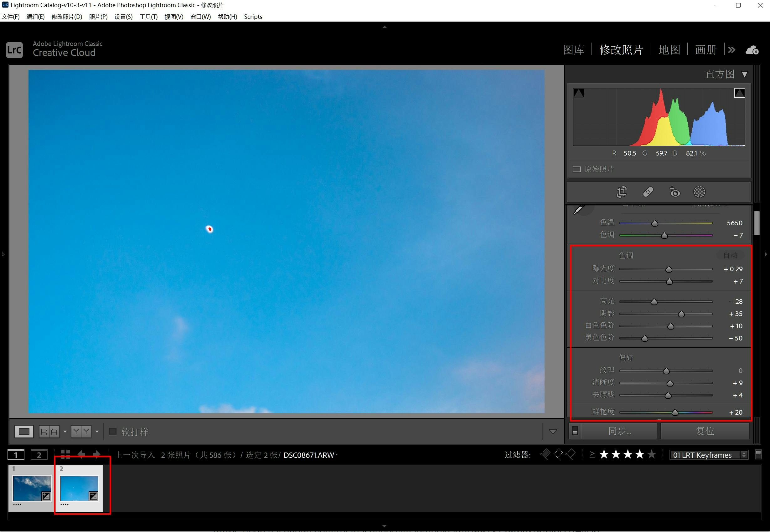Click the 5650 color temperature value

[734, 223]
